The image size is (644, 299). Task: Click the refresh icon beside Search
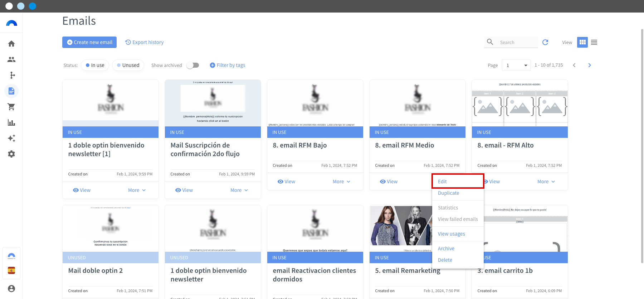545,42
